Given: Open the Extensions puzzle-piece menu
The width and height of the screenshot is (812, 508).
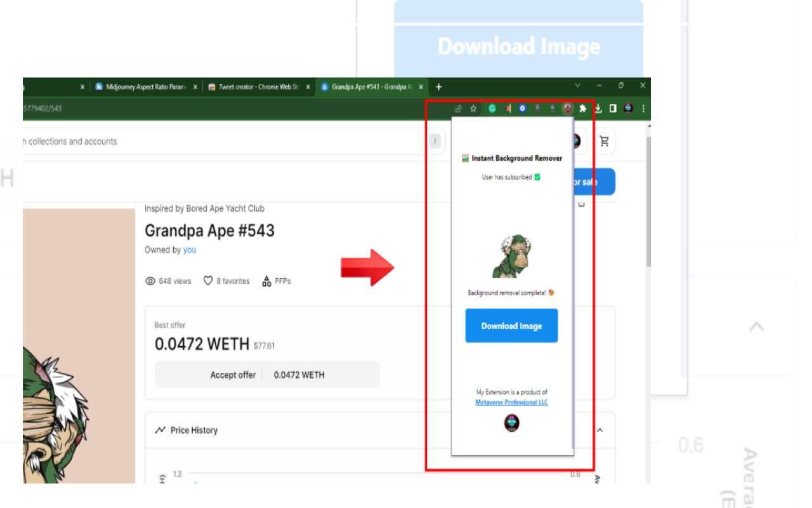Looking at the screenshot, I should [583, 109].
